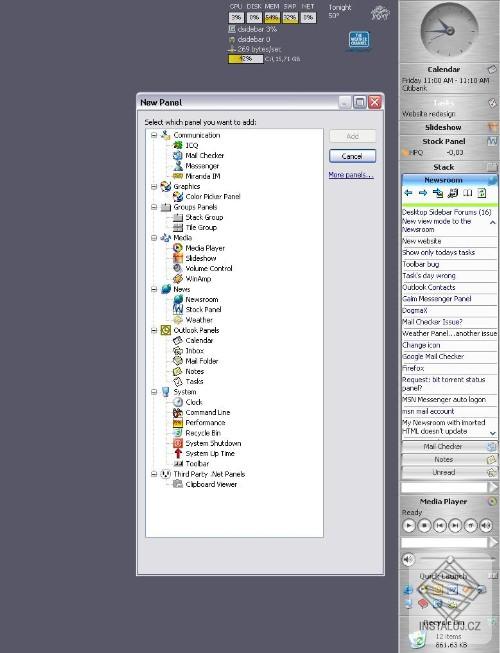Screen dimensions: 500x653
Task: Collapse the Groups Panels category
Action: pos(154,207)
